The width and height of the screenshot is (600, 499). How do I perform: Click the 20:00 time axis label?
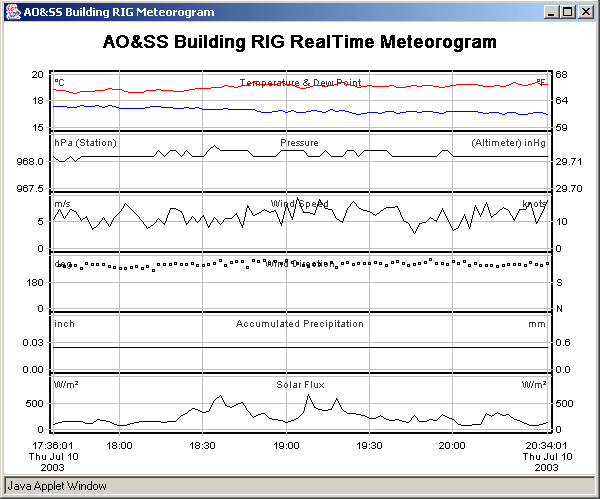point(452,445)
